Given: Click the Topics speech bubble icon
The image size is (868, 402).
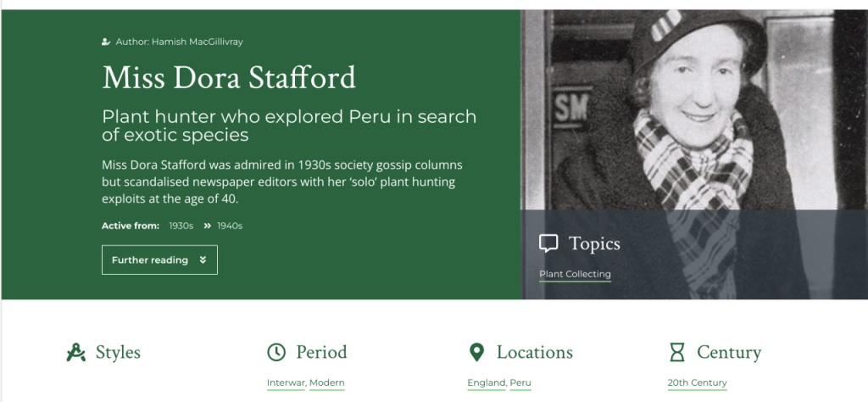Looking at the screenshot, I should (x=548, y=244).
